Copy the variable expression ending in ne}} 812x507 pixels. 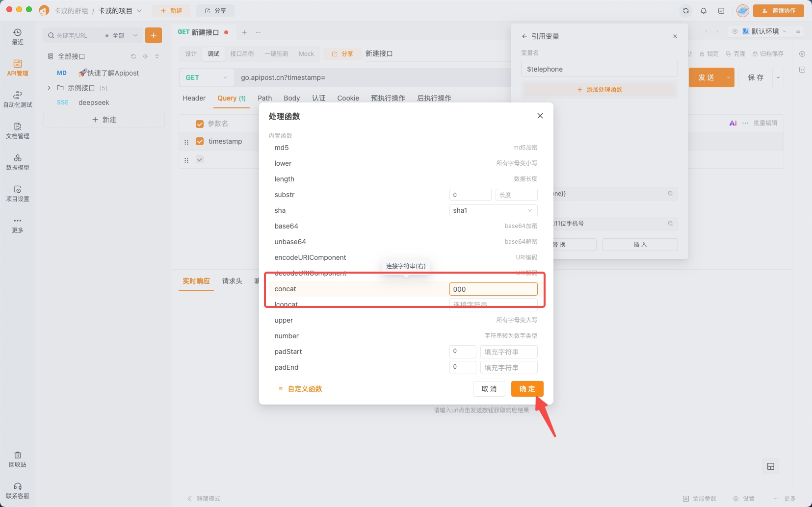[x=671, y=194]
